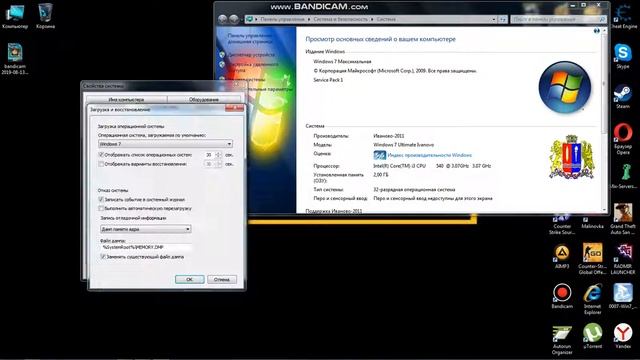Open the Yandex browser shortcut
640x360 pixels.
point(623,336)
